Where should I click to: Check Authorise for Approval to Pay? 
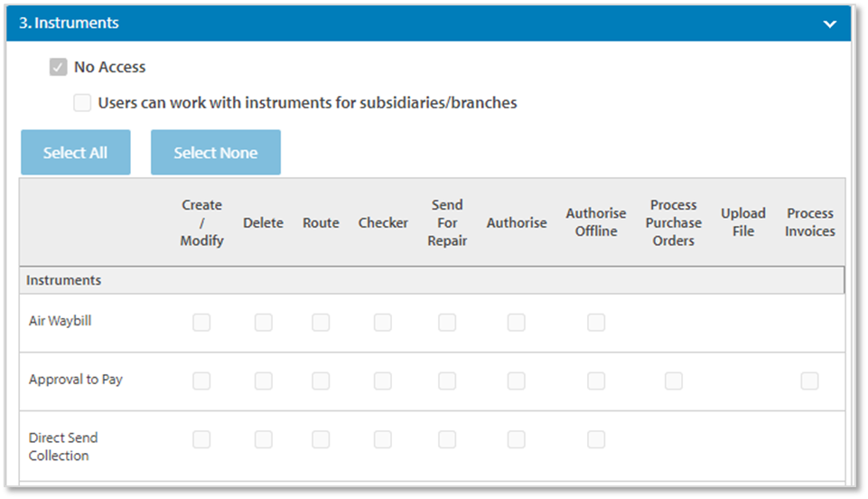coord(516,381)
